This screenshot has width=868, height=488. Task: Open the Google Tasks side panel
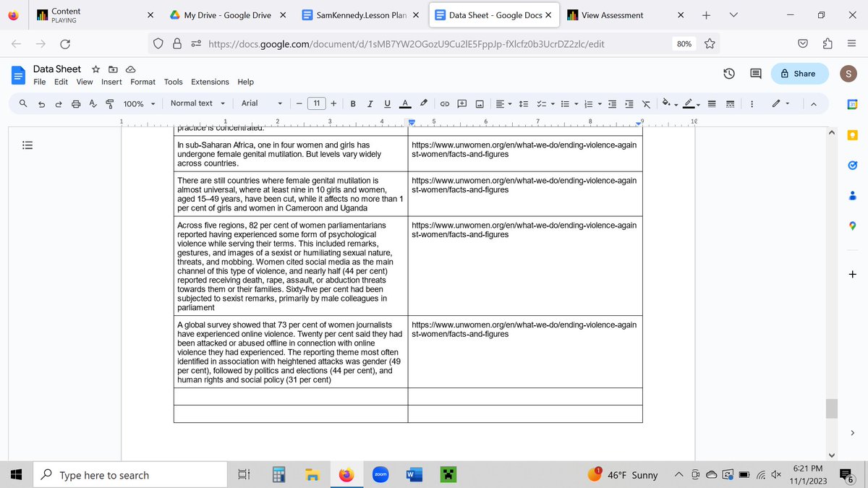(x=852, y=166)
